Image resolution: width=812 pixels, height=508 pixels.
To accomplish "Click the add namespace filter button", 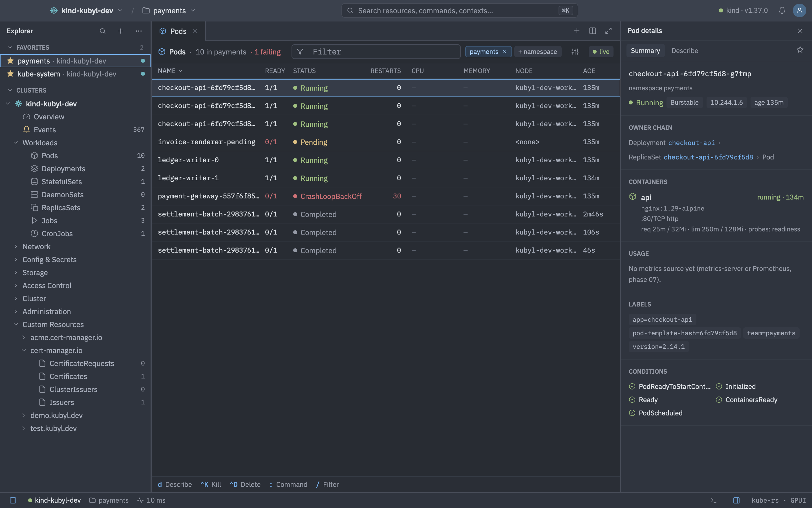I will pyautogui.click(x=538, y=52).
